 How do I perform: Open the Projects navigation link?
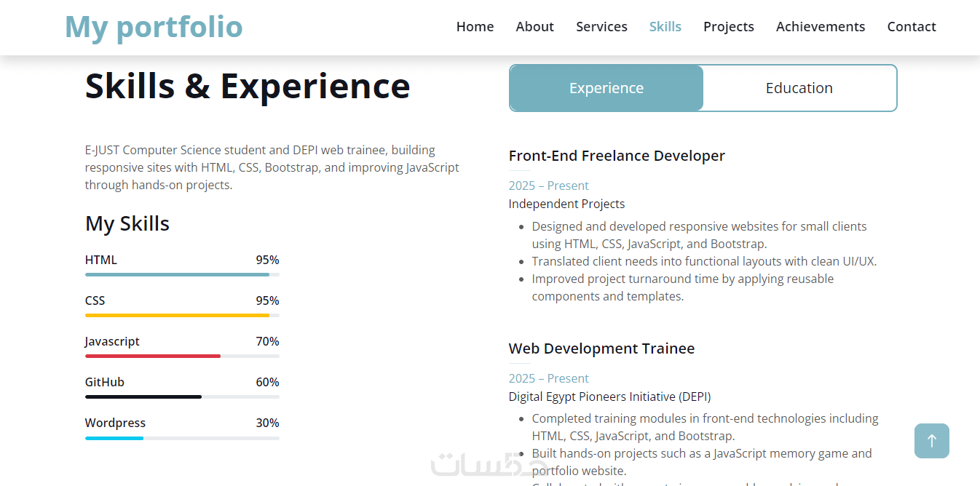728,27
